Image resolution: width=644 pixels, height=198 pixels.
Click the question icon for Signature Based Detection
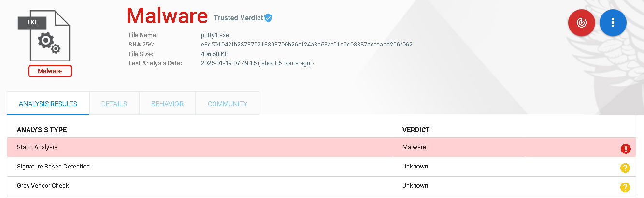[625, 168]
